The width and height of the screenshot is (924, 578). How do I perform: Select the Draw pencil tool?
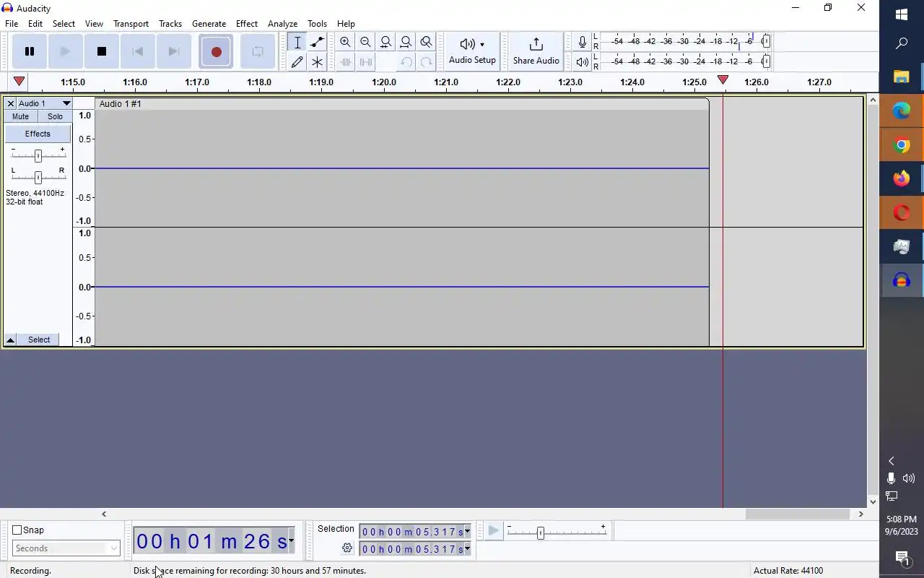coord(297,62)
